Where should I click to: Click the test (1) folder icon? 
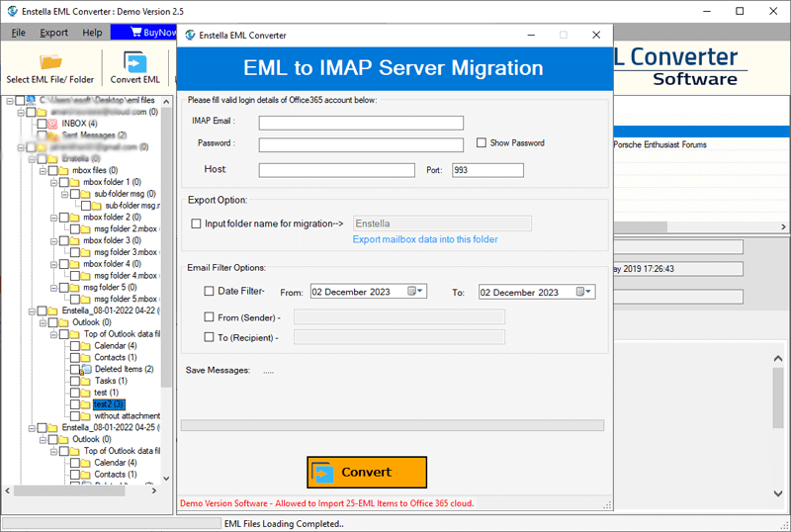86,393
